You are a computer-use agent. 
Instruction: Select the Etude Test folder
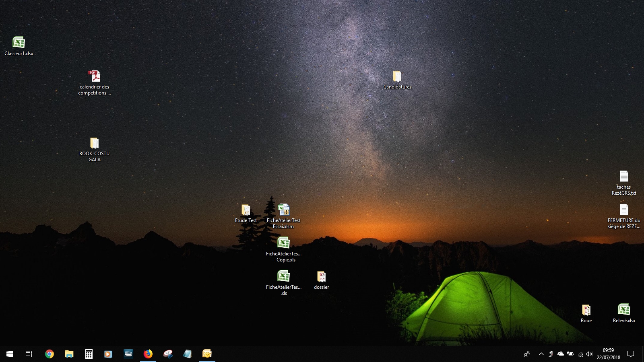(x=246, y=213)
